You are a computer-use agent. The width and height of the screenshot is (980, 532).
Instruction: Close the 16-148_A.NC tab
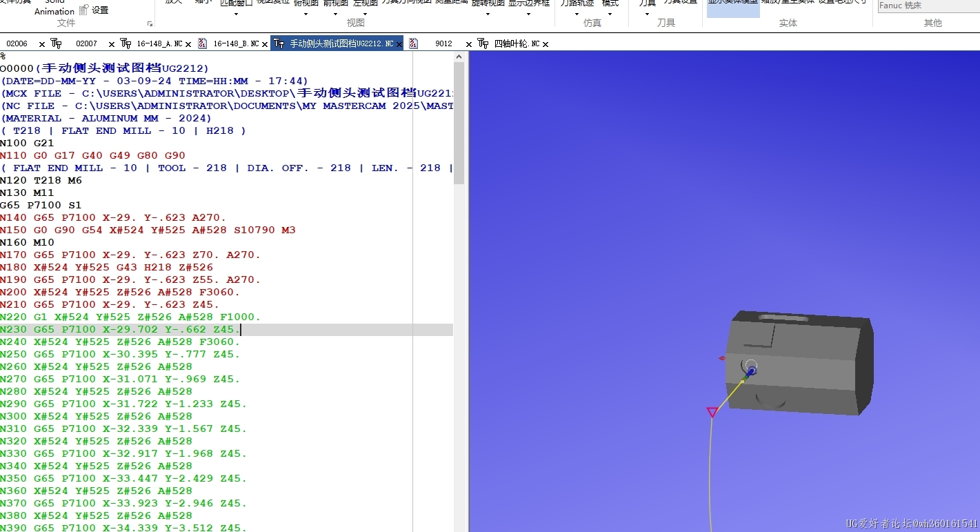coord(188,44)
